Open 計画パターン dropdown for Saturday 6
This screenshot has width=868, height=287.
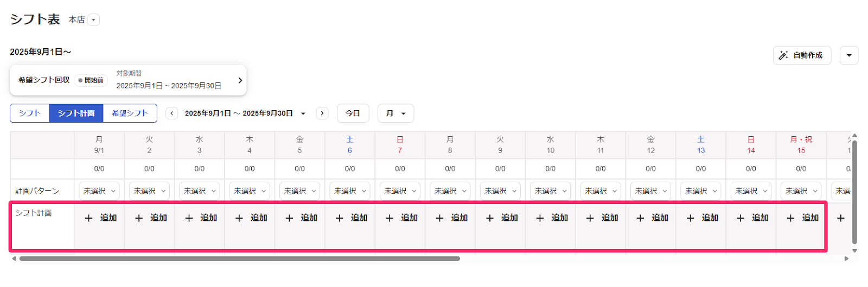350,191
